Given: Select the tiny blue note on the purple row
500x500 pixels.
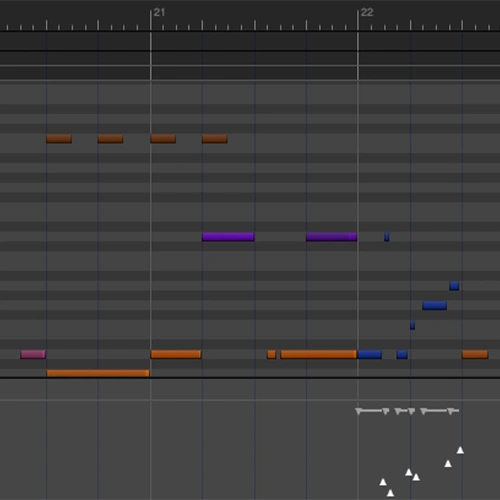Looking at the screenshot, I should pyautogui.click(x=387, y=237).
